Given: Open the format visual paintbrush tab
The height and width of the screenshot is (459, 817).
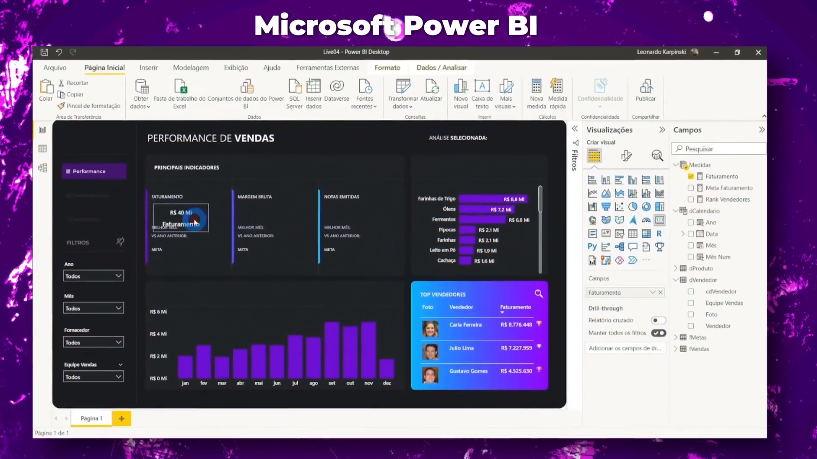Looking at the screenshot, I should 626,156.
